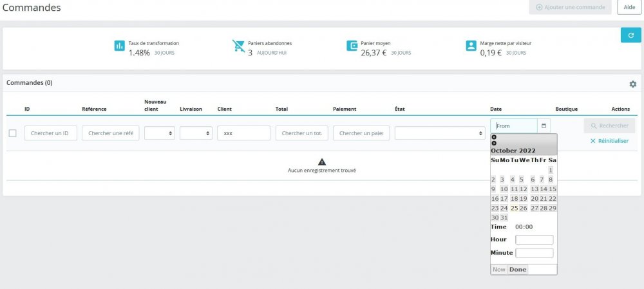Click the Client filter field containing xxx
The image size is (644, 289).
(x=243, y=133)
